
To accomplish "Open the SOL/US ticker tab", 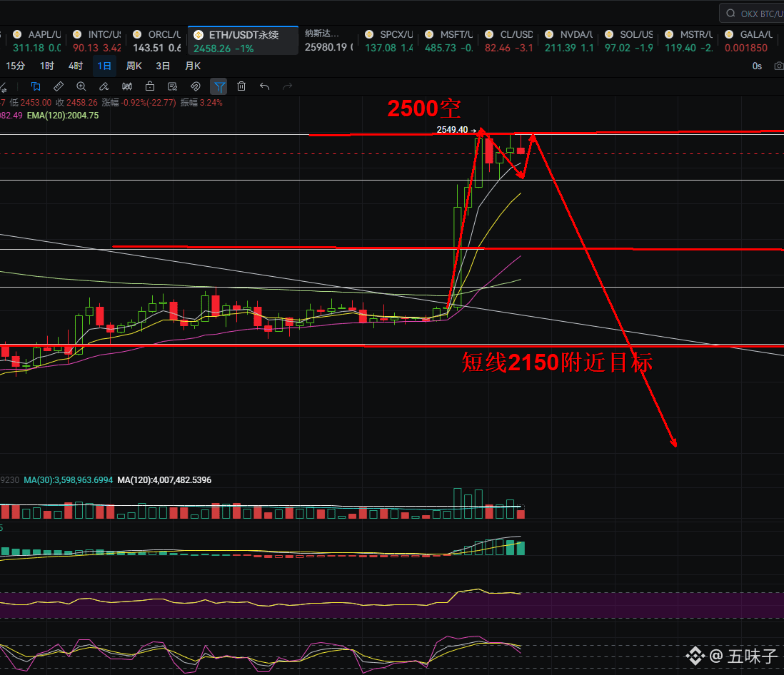I will (628, 41).
